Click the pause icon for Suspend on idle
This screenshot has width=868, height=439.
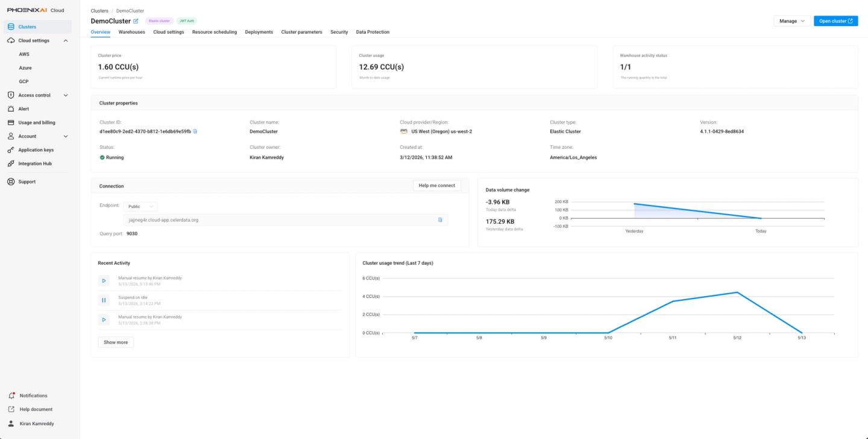(x=104, y=300)
